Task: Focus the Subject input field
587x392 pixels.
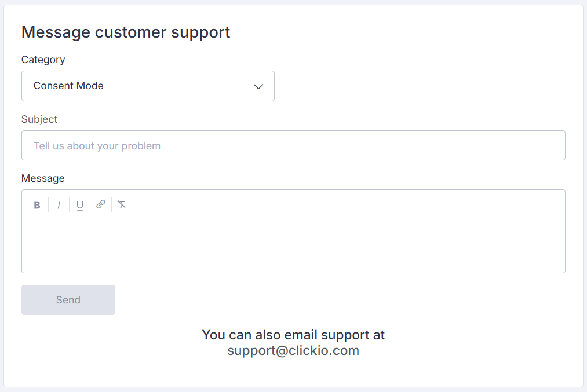Action: [293, 145]
